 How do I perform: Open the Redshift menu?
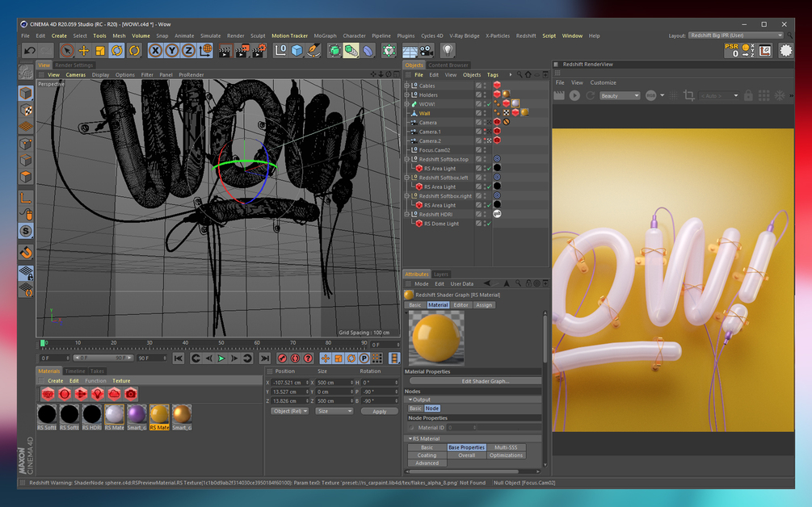[526, 36]
